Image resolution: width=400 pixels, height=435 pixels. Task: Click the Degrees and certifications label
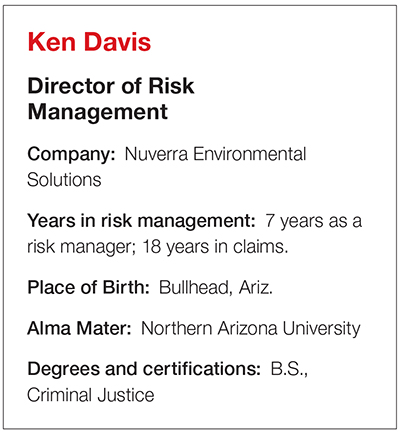[x=144, y=369]
